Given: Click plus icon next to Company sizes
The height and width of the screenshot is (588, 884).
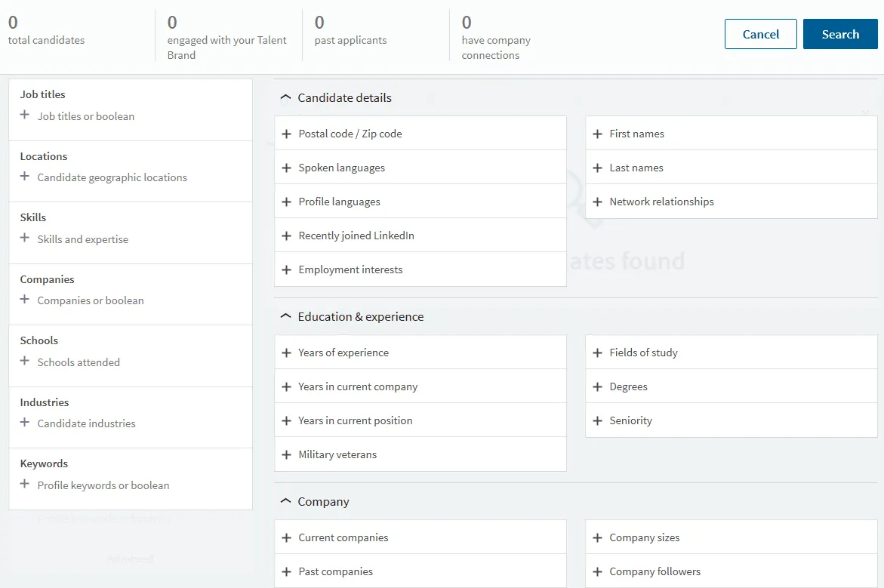Looking at the screenshot, I should tap(597, 538).
